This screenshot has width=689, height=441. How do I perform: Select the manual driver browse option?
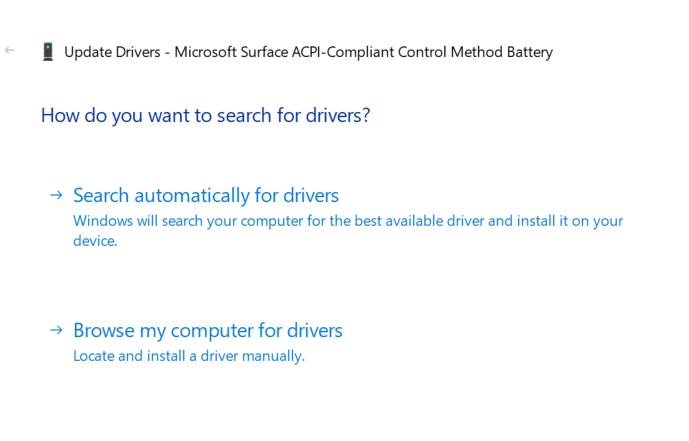pyautogui.click(x=196, y=342)
